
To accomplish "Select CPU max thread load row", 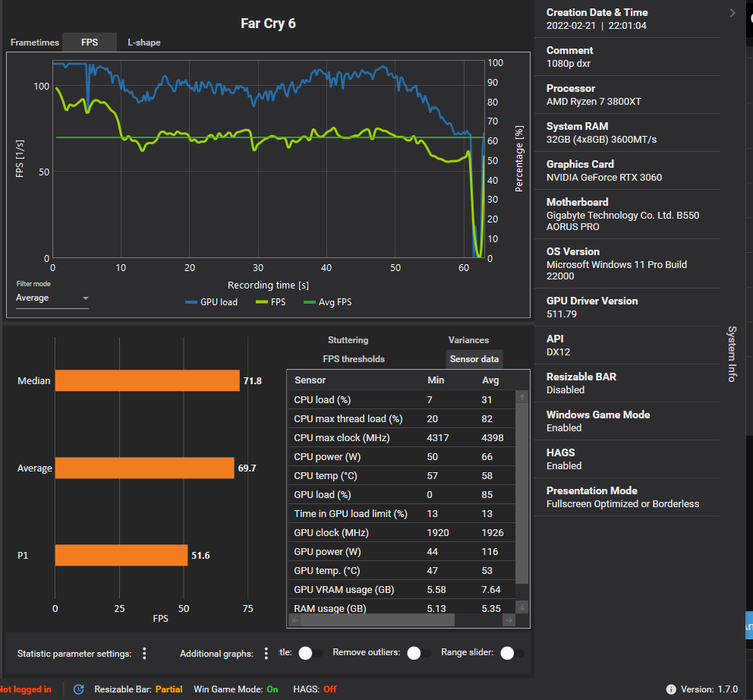I will pyautogui.click(x=402, y=418).
